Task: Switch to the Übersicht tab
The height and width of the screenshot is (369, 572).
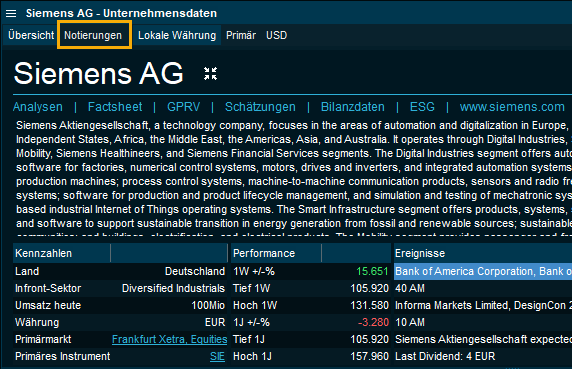Action: pyautogui.click(x=31, y=35)
